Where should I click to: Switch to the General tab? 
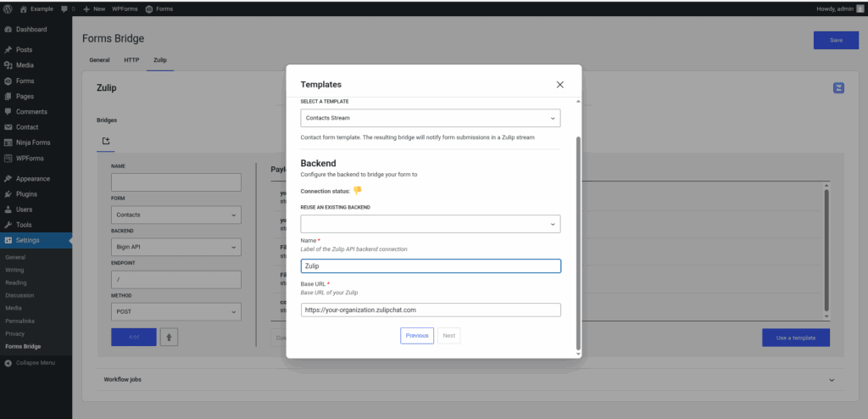[100, 60]
